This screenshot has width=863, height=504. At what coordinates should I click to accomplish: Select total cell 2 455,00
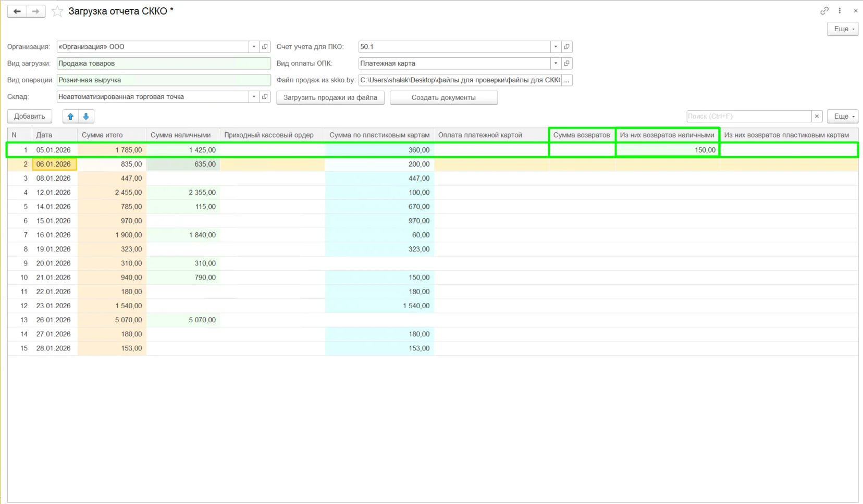(112, 193)
